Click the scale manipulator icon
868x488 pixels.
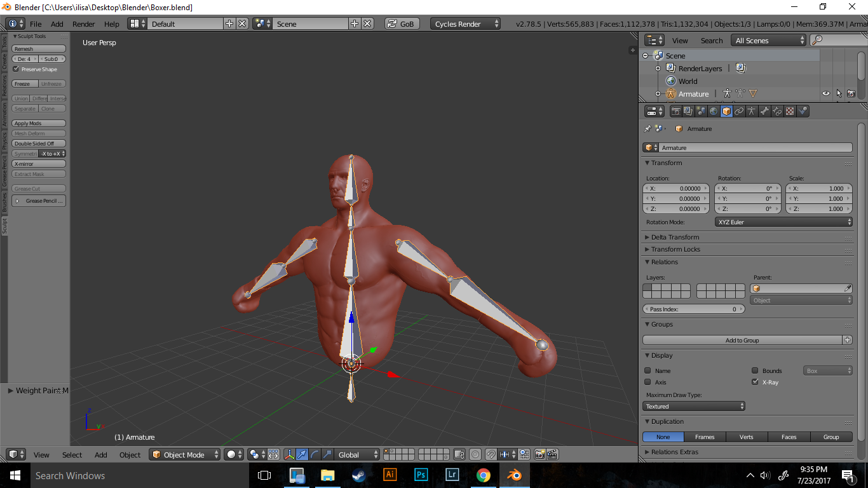(x=327, y=454)
